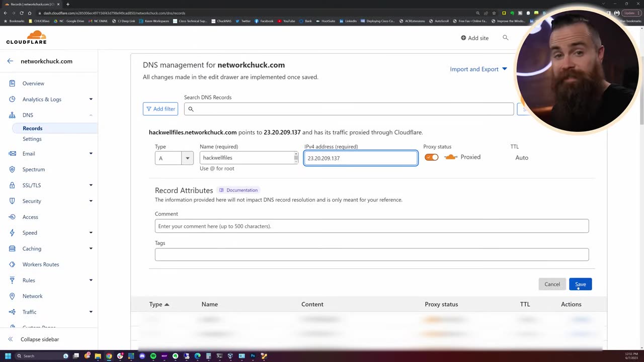Click the Comment text field

click(x=372, y=226)
